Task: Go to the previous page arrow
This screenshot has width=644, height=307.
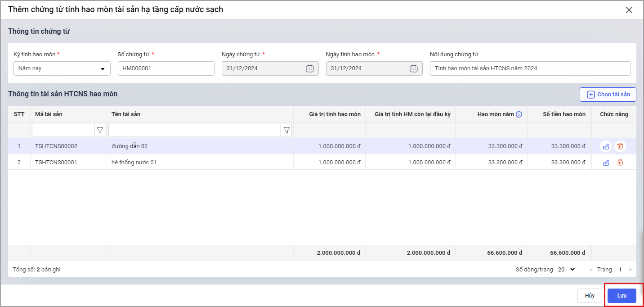Action: 591,270
